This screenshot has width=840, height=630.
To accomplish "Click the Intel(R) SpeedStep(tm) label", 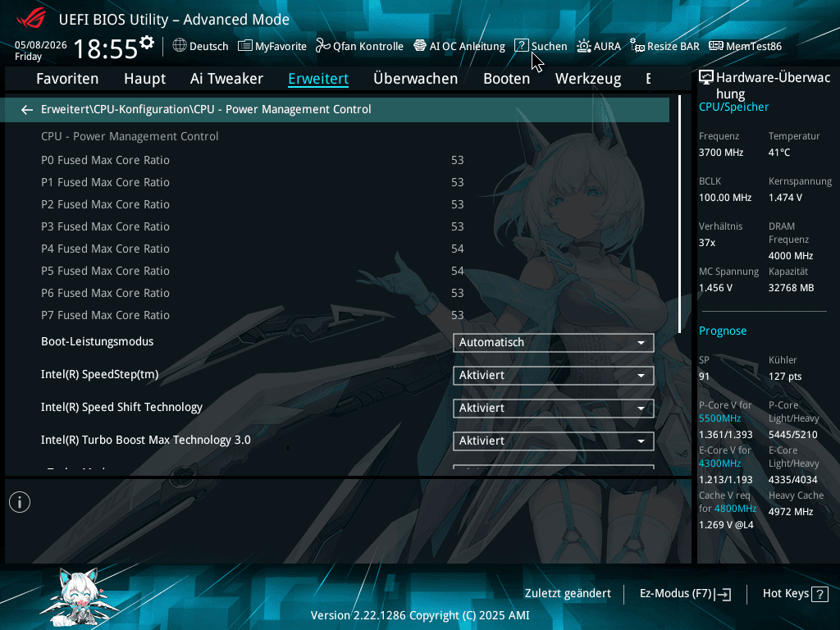I will [x=99, y=374].
